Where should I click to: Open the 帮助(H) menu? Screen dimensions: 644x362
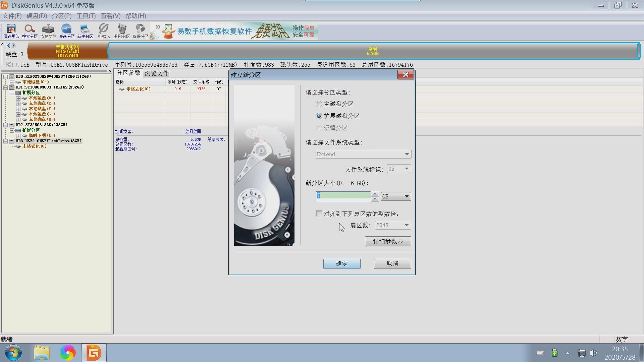pyautogui.click(x=136, y=16)
